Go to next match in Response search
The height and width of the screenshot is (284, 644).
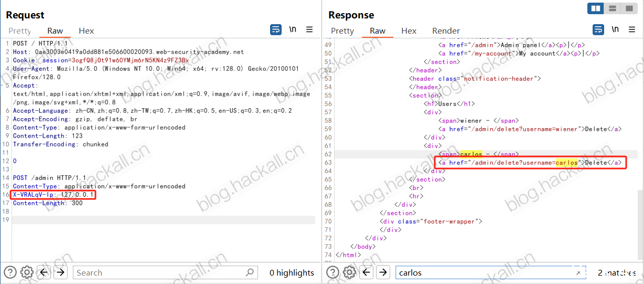[x=383, y=272]
